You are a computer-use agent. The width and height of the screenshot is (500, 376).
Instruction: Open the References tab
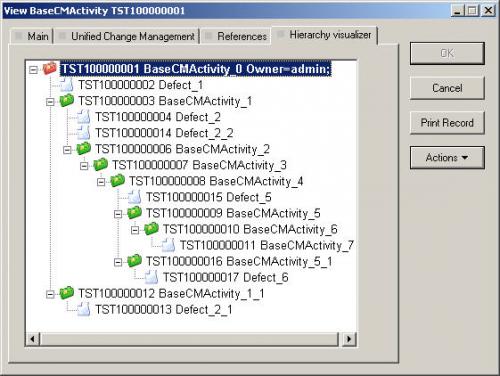[237, 36]
